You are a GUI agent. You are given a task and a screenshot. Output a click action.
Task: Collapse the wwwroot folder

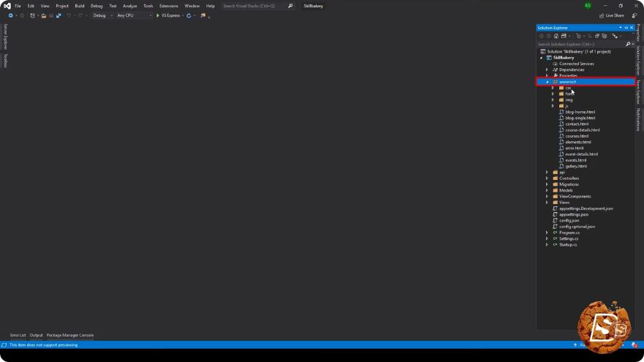tap(547, 82)
